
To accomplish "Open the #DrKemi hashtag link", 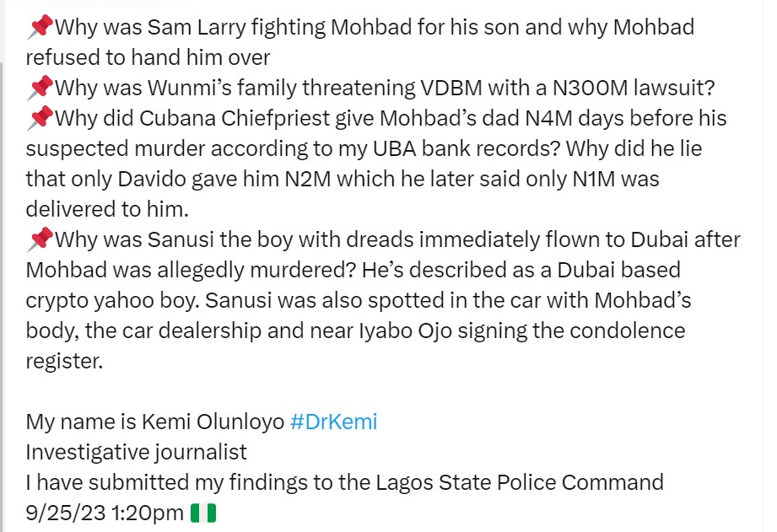I will click(x=333, y=422).
